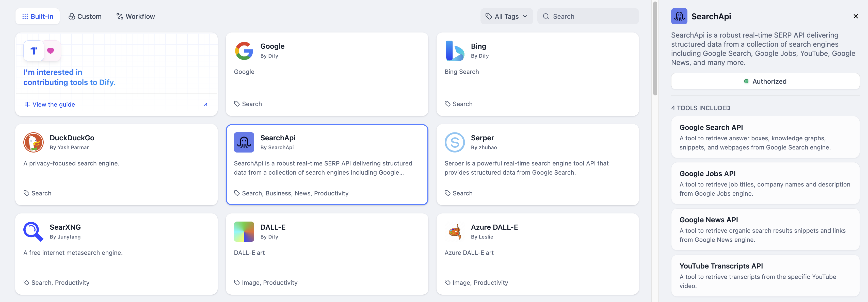Image resolution: width=868 pixels, height=302 pixels.
Task: Select the Google News API tool
Action: [x=765, y=229]
